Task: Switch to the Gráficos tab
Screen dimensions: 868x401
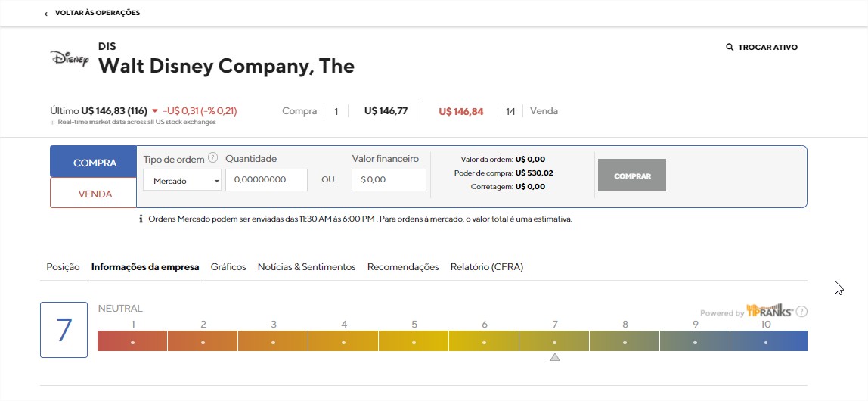Action: [x=228, y=267]
